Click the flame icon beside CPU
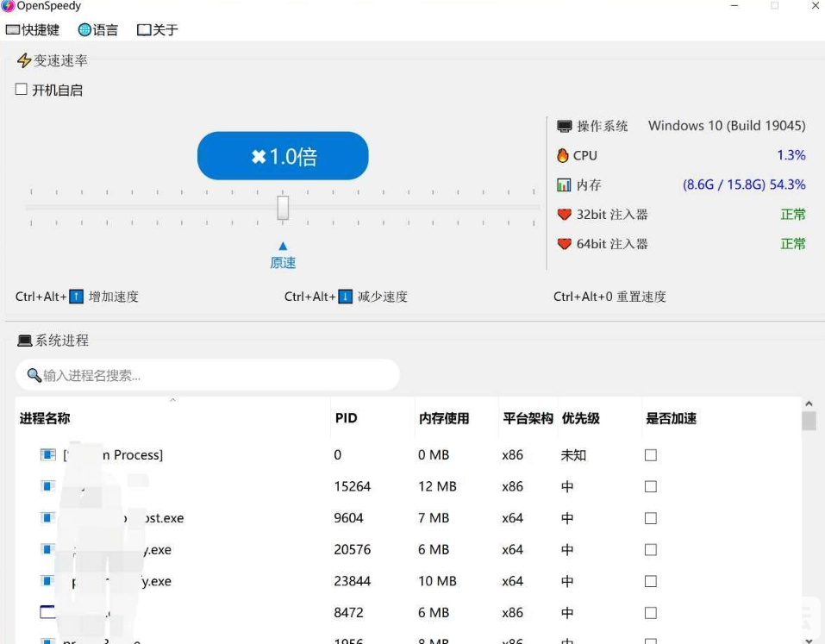This screenshot has width=825, height=644. [563, 155]
